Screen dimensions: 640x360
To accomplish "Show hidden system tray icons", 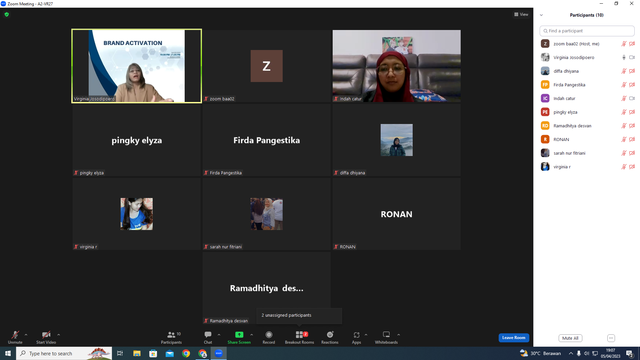I will [x=571, y=353].
